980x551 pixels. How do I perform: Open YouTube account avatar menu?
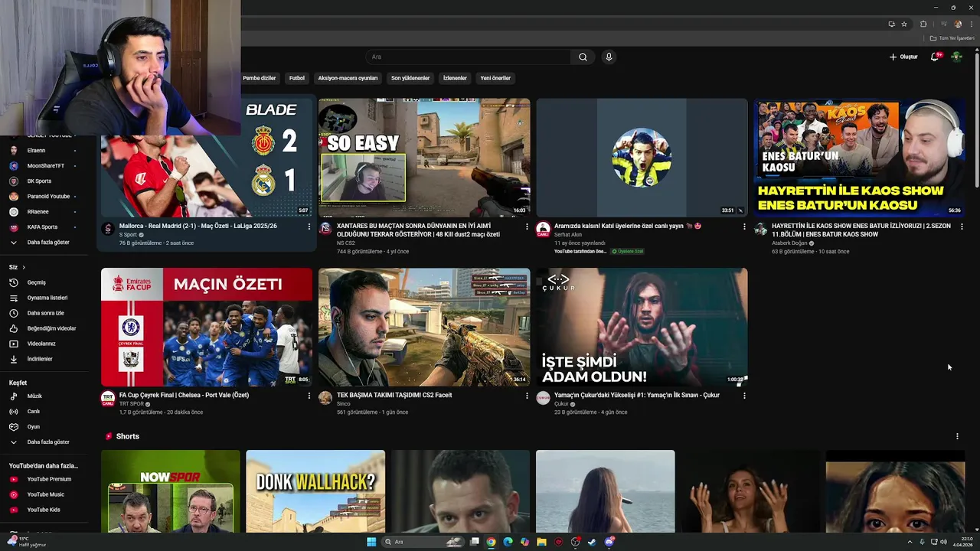(x=956, y=57)
